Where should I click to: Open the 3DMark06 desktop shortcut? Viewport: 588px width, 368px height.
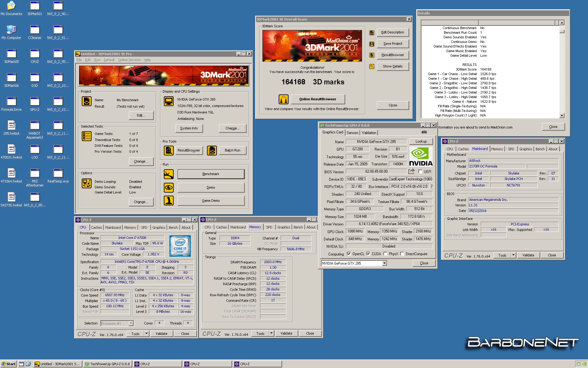click(11, 80)
